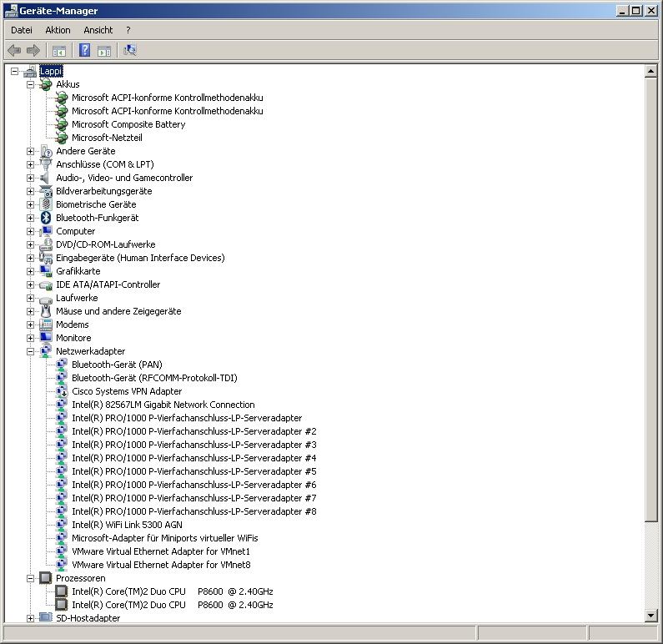The width and height of the screenshot is (663, 644).
Task: Click the vertical scrollbar up arrow
Action: pos(651,72)
